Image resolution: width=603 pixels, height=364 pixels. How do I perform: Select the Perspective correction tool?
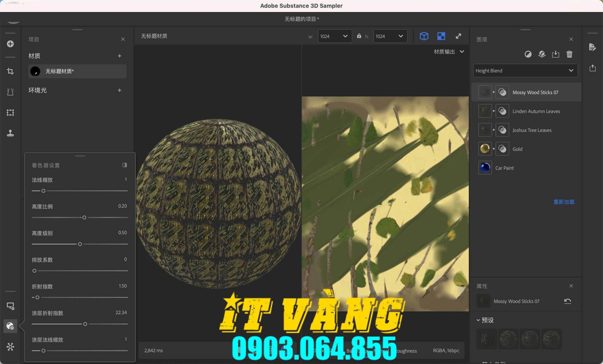10,92
